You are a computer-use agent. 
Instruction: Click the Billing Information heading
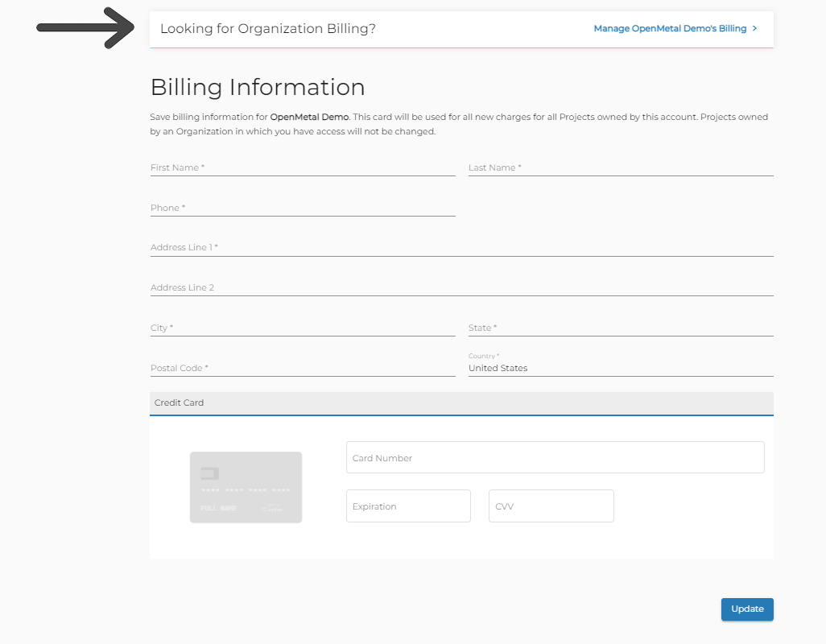point(258,87)
